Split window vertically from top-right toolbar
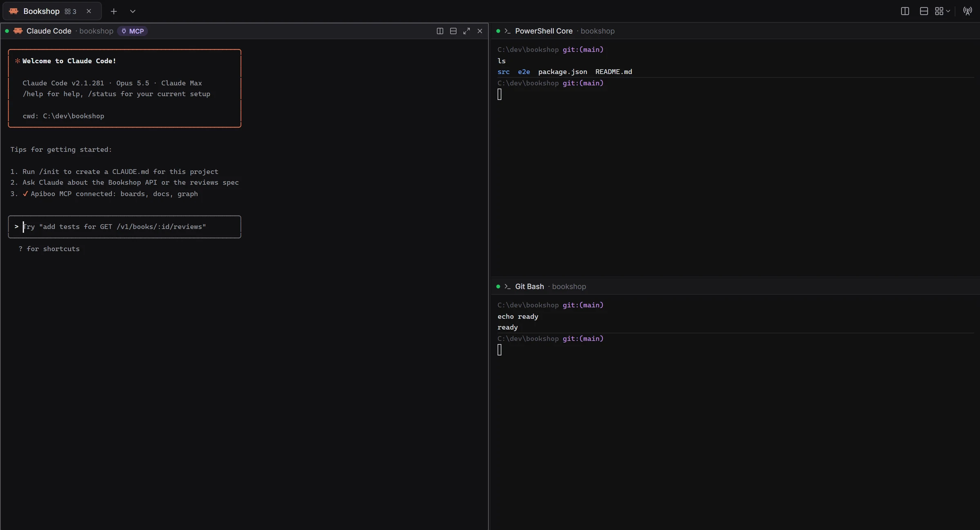 tap(905, 11)
